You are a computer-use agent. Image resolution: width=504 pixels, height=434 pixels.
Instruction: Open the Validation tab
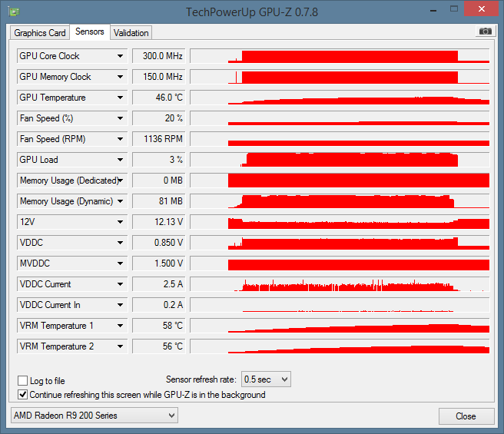click(x=131, y=33)
